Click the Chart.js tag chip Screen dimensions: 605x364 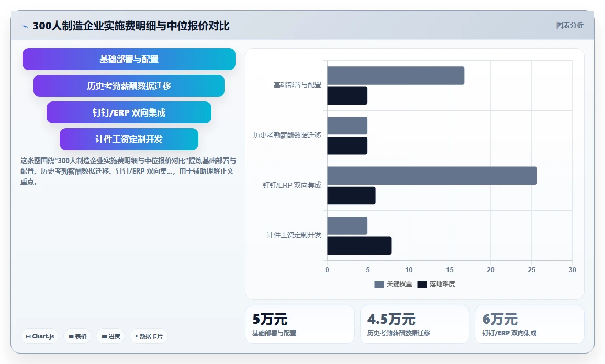tap(40, 336)
